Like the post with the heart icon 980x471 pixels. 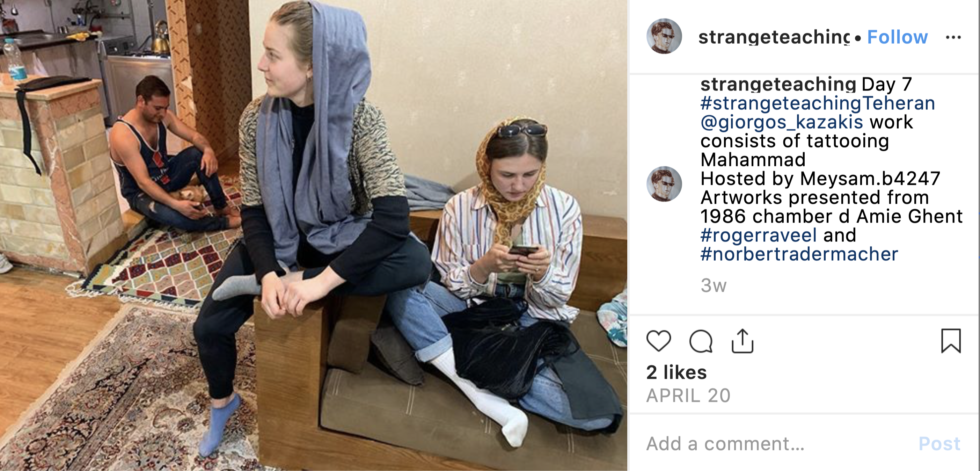pos(659,341)
